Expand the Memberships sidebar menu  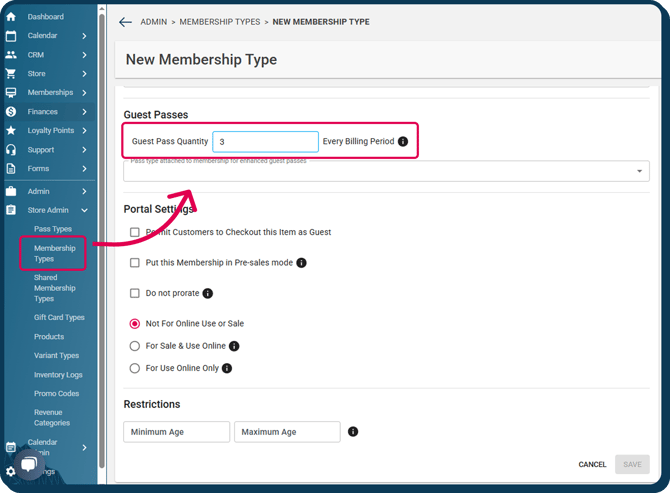click(x=84, y=93)
